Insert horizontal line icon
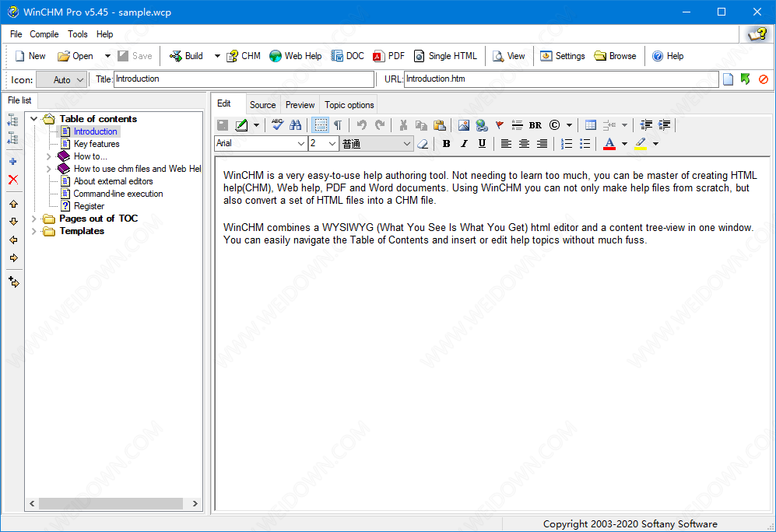 coord(517,125)
